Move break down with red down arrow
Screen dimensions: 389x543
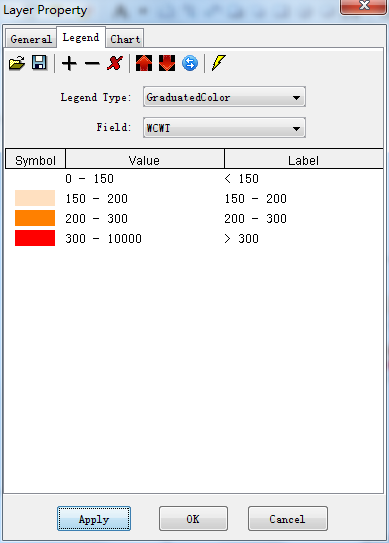167,63
